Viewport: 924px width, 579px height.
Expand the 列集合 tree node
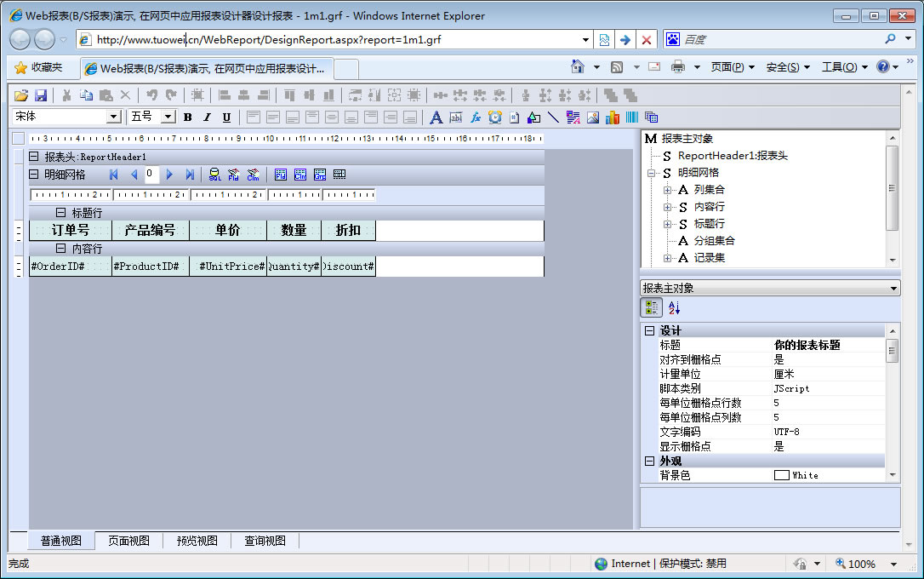click(x=668, y=190)
